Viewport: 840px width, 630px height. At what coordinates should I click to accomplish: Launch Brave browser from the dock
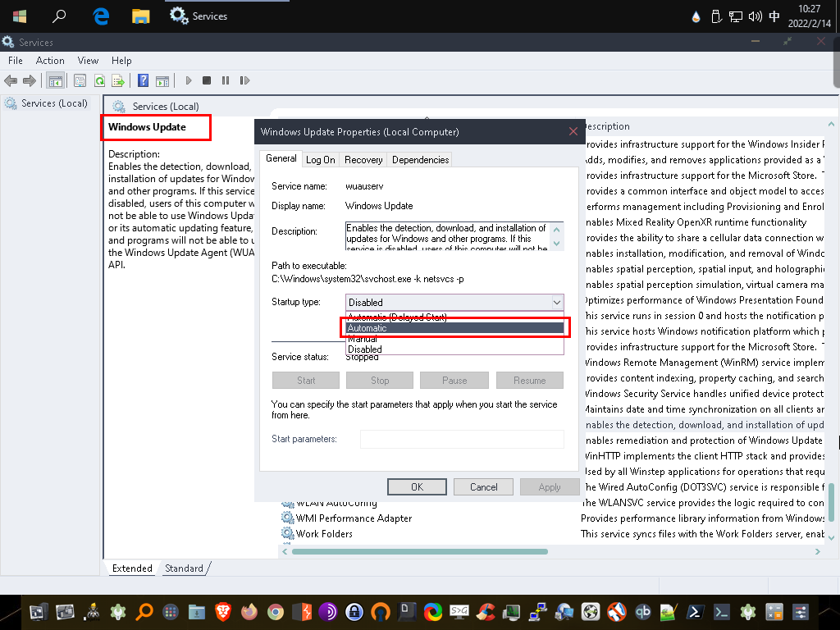click(223, 611)
